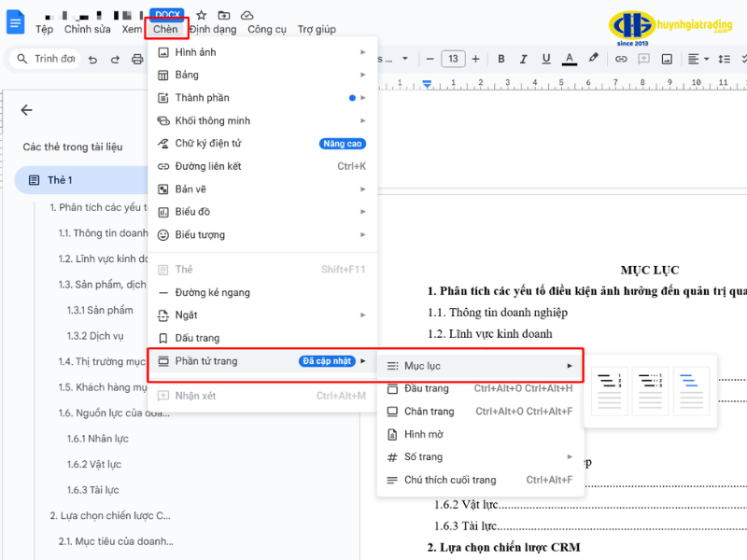Click the Bold formatting button
The height and width of the screenshot is (560, 747).
pos(501,59)
